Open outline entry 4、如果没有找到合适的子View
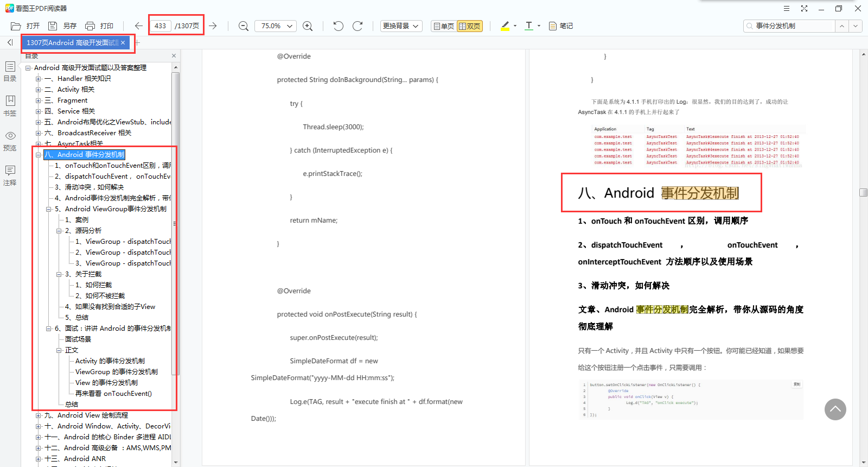The image size is (868, 467). pos(110,307)
